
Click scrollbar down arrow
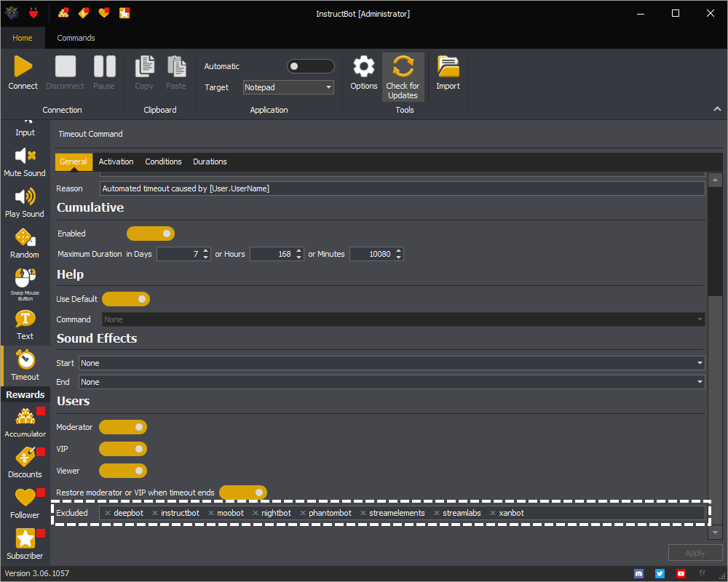(716, 533)
